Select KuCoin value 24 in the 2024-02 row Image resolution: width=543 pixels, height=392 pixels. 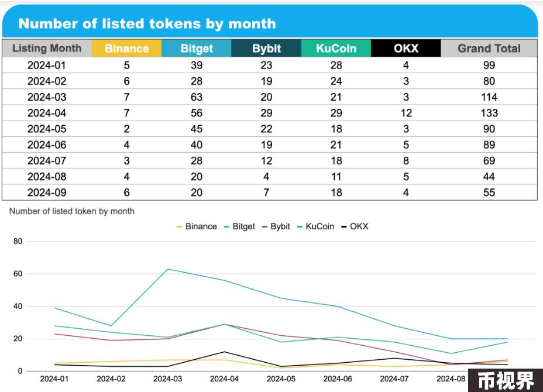[336, 81]
